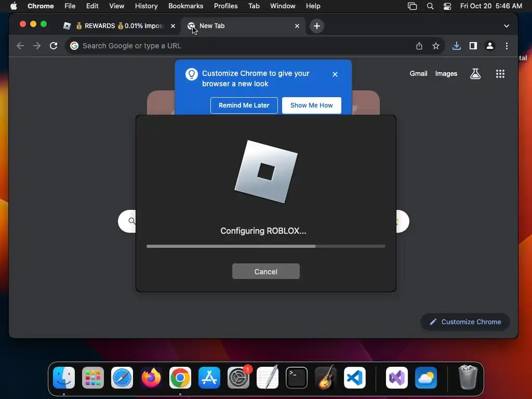
Task: Open Terminal from the Dock
Action: pyautogui.click(x=297, y=378)
